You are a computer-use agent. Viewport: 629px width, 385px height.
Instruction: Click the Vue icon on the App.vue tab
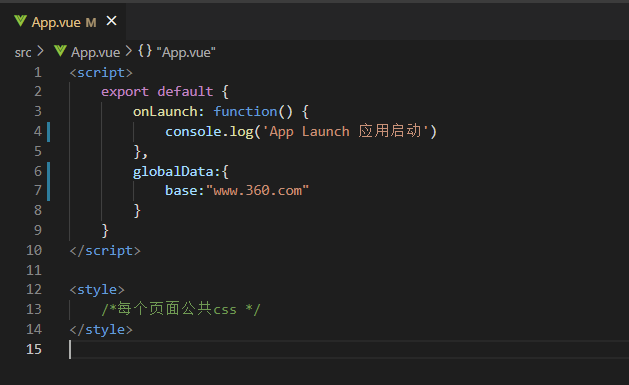pos(20,21)
